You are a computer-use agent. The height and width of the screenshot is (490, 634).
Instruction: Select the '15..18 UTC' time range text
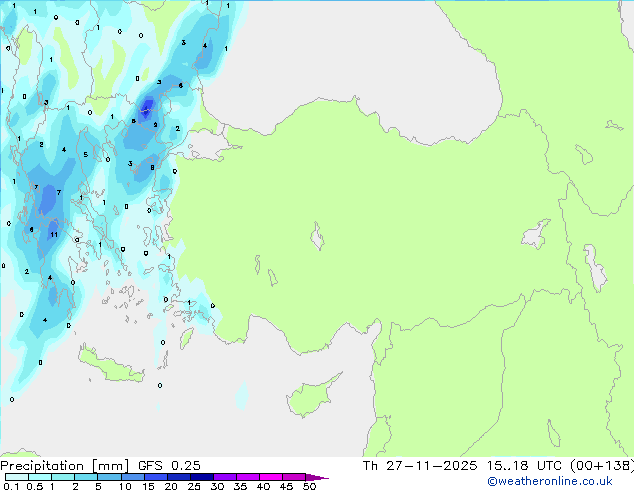524,466
